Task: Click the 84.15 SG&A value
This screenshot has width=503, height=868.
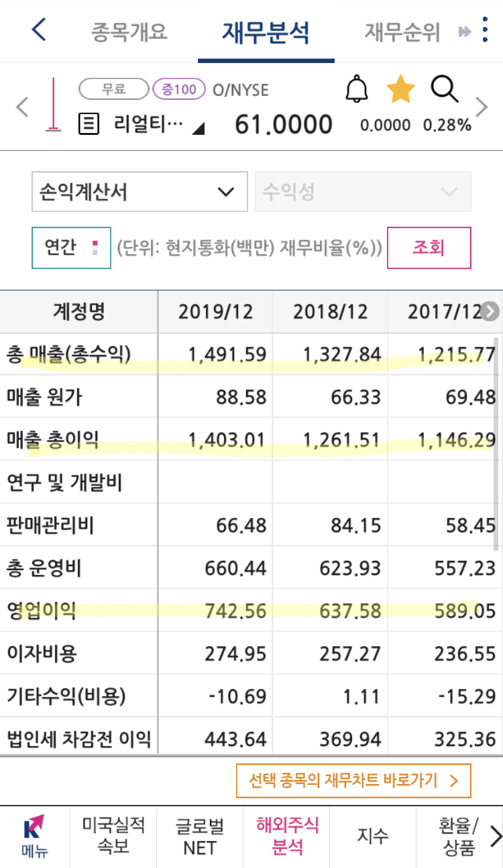Action: tap(355, 525)
